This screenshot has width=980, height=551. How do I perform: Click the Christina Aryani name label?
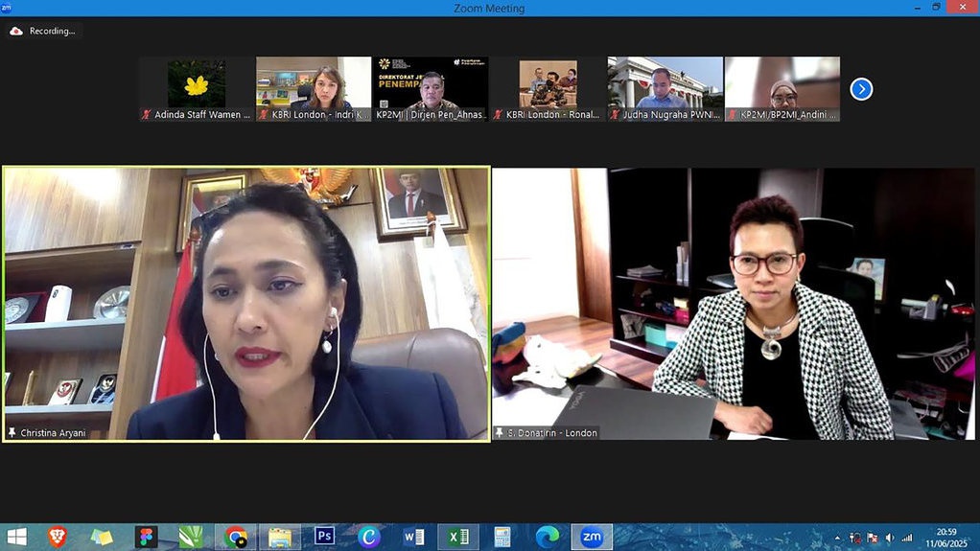click(x=53, y=433)
